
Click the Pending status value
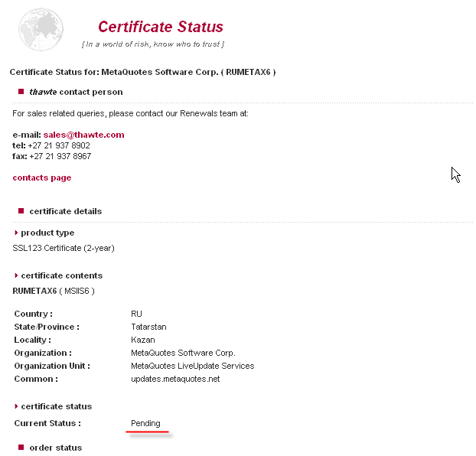coord(145,424)
